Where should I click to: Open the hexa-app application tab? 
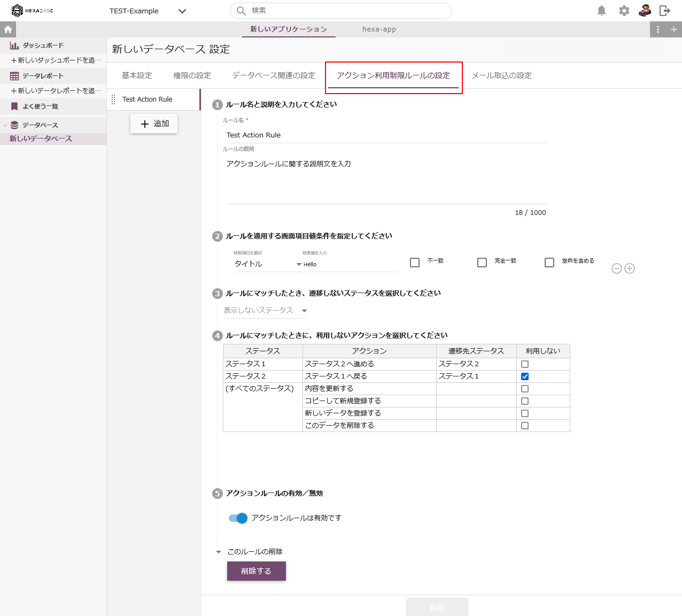[x=379, y=29]
